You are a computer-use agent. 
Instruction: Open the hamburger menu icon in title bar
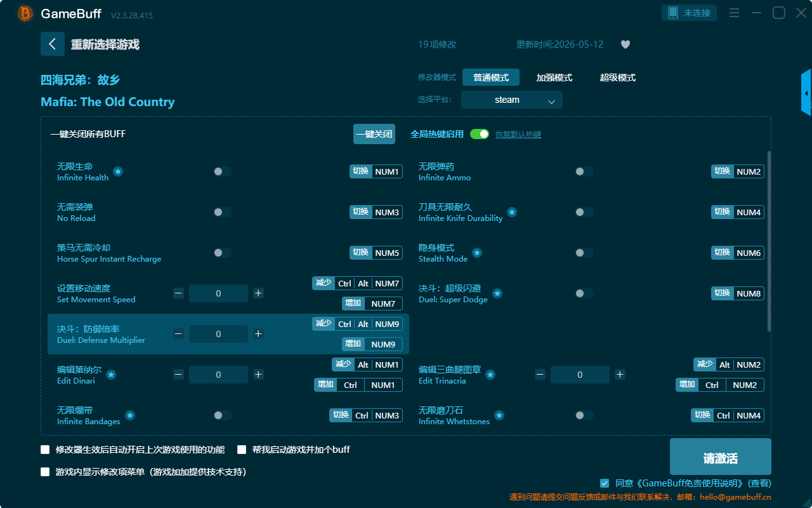click(x=734, y=13)
